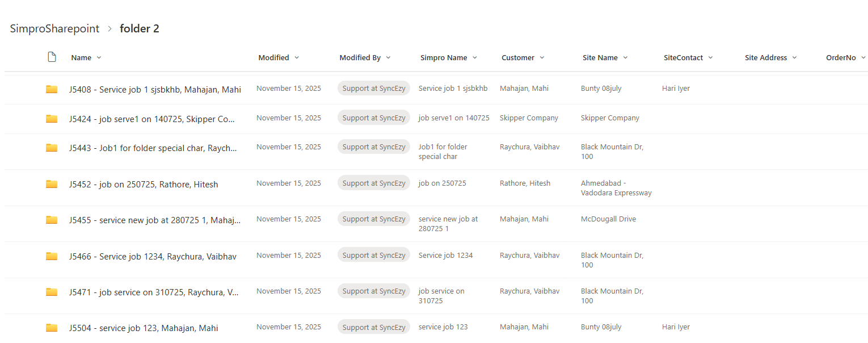Expand the Simpro Name column menu
The height and width of the screenshot is (343, 868).
pyautogui.click(x=475, y=58)
